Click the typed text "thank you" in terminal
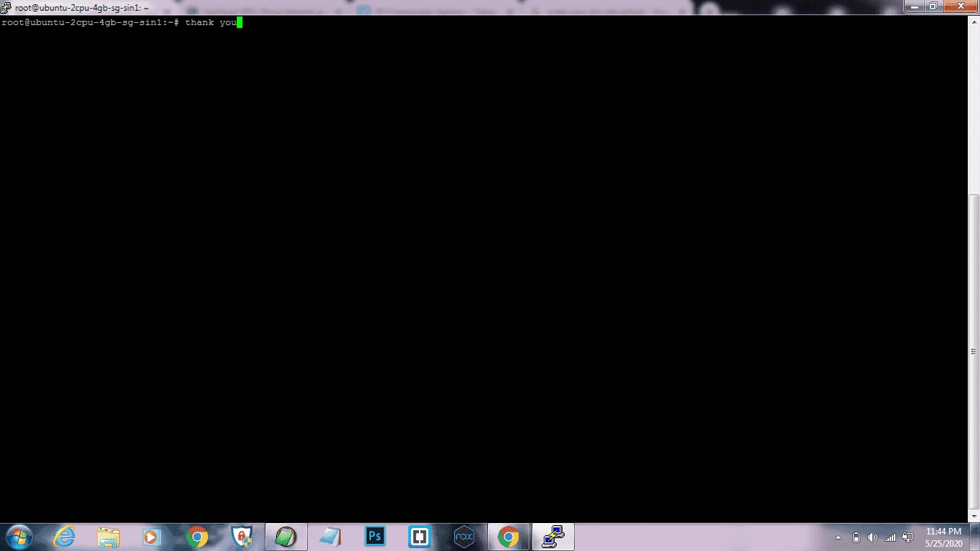Viewport: 980px width, 551px height. tap(211, 22)
